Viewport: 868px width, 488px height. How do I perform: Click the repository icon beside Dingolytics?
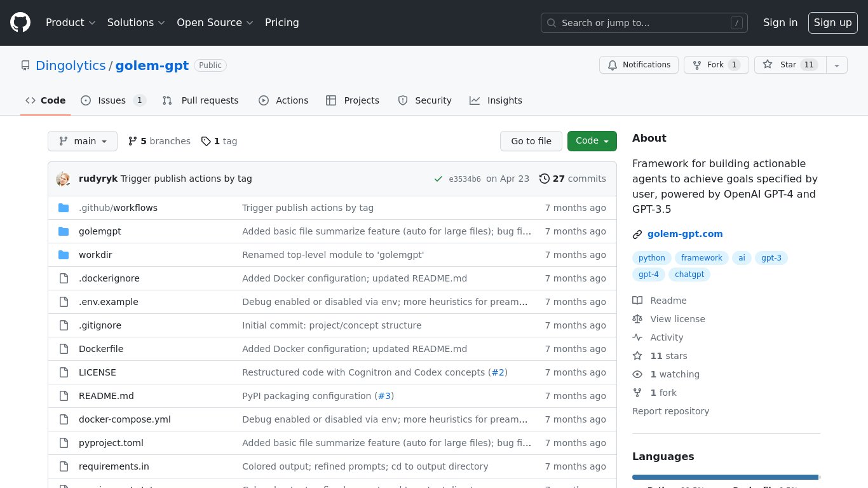tap(25, 65)
